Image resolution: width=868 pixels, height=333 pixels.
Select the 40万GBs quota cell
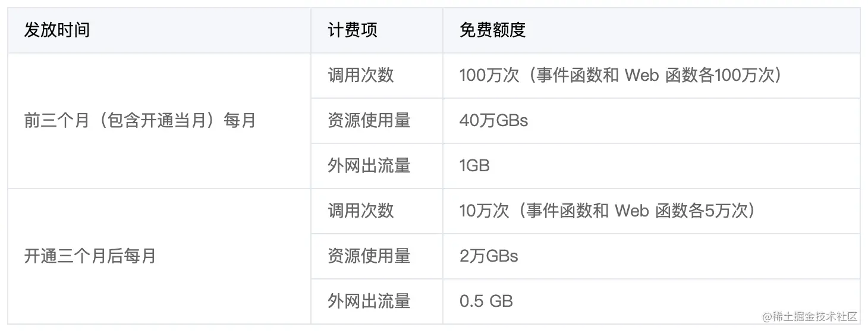click(493, 121)
